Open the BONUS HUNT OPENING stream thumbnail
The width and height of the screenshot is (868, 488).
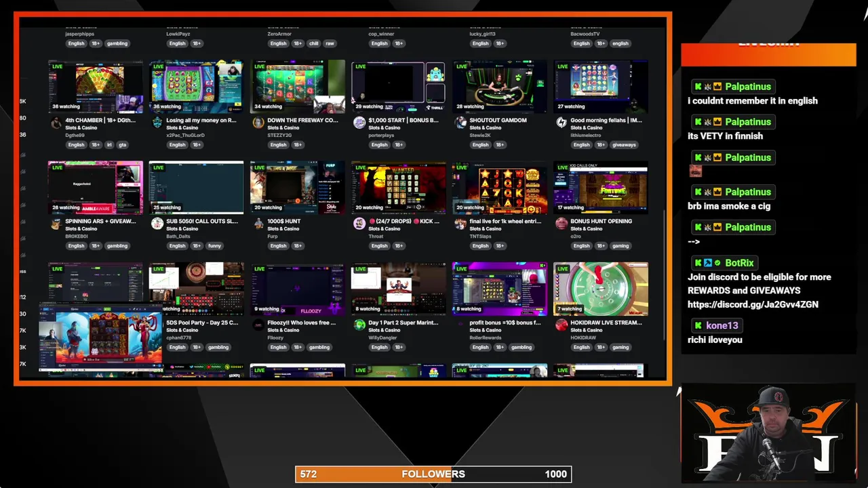point(601,187)
